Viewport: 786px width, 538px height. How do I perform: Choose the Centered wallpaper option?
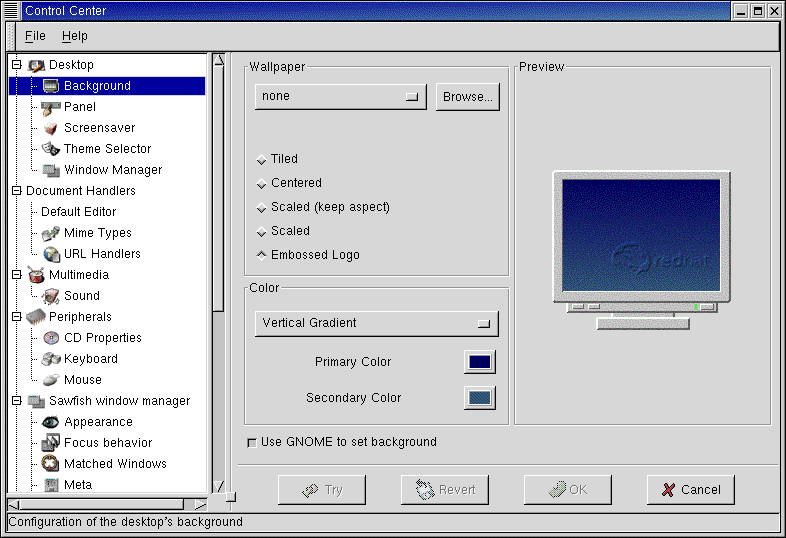click(x=262, y=183)
